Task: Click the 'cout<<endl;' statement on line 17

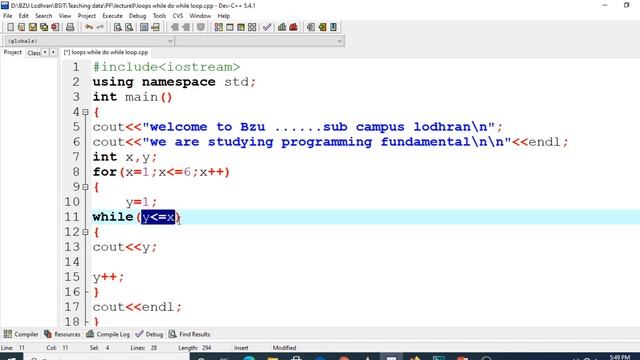Action: 137,307
